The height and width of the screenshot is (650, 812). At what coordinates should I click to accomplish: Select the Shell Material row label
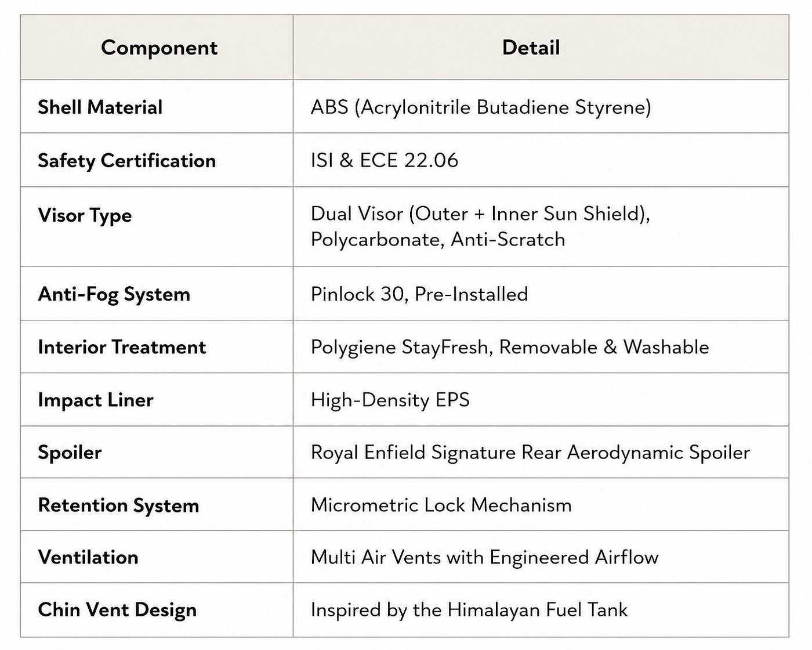pos(100,107)
